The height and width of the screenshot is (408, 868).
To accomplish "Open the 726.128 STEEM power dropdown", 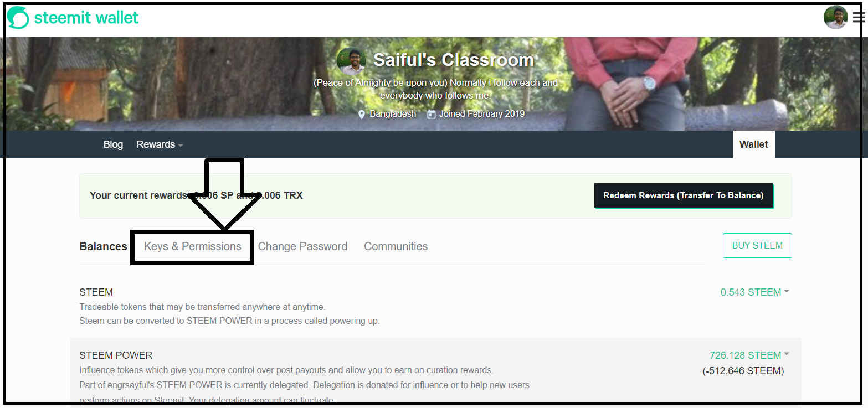I will coord(749,355).
